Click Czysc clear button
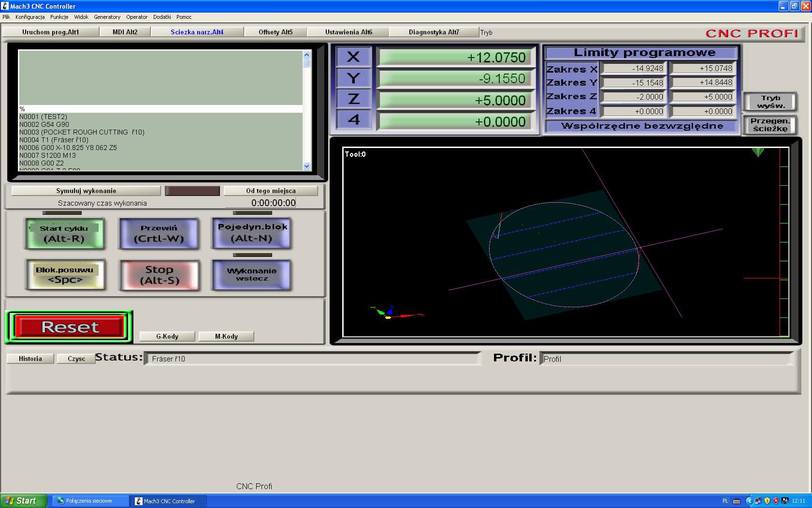The height and width of the screenshot is (508, 812). click(x=76, y=359)
